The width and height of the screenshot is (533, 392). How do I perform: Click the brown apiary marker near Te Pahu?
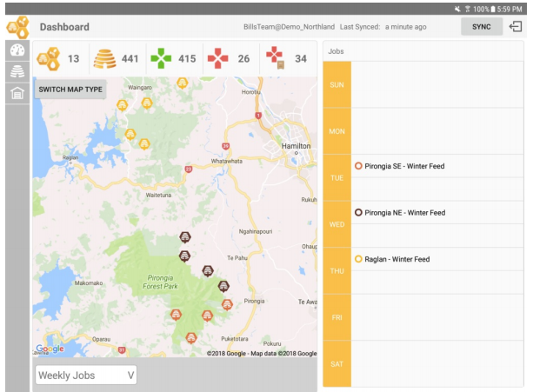point(208,270)
